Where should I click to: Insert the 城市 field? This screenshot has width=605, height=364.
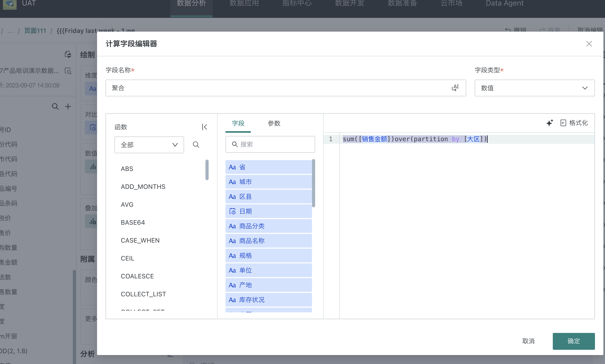tap(268, 182)
